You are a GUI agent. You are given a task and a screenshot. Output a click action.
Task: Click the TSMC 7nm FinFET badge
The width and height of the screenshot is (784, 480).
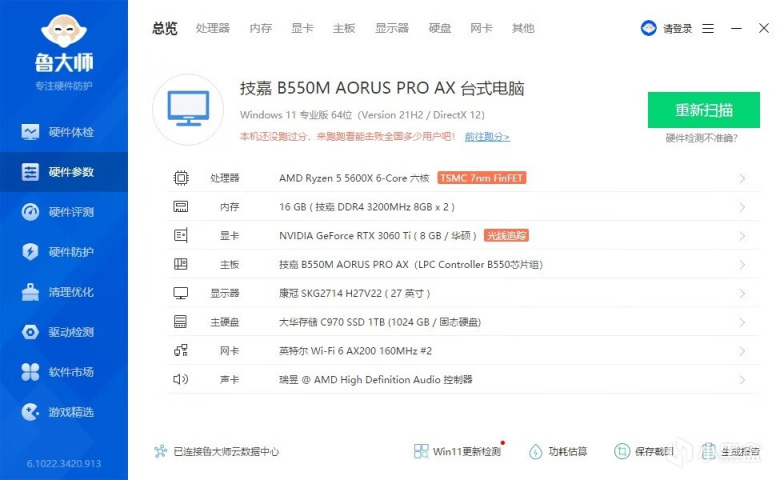click(x=482, y=178)
